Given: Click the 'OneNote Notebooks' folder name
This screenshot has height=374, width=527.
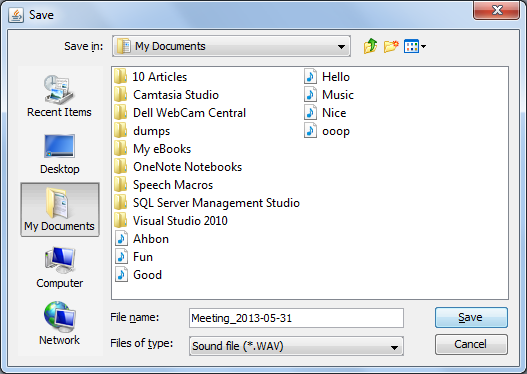Looking at the screenshot, I should point(187,167).
